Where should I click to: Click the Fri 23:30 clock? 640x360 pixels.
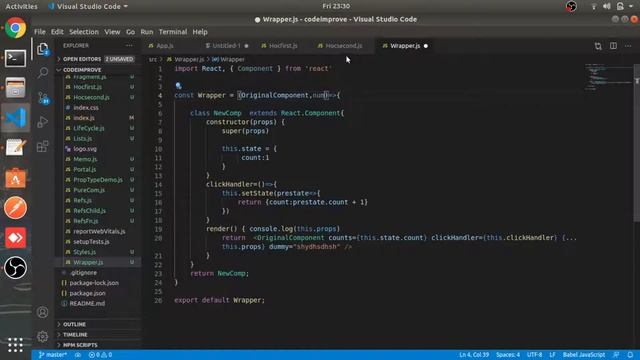point(336,6)
